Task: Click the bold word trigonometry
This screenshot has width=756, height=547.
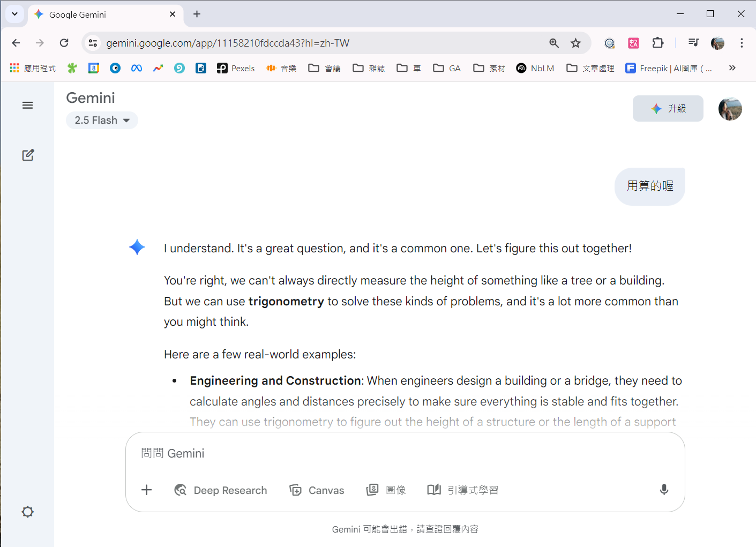Action: 286,301
